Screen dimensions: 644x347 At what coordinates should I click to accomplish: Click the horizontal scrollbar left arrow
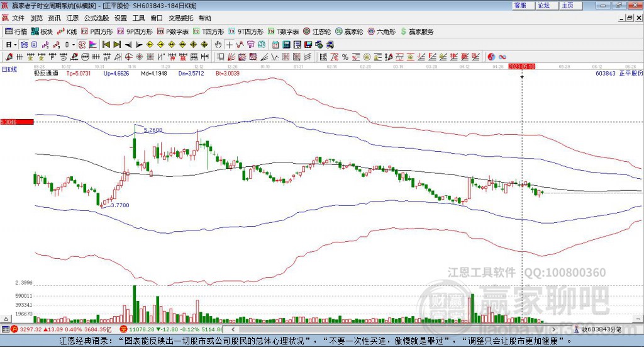pos(233,329)
